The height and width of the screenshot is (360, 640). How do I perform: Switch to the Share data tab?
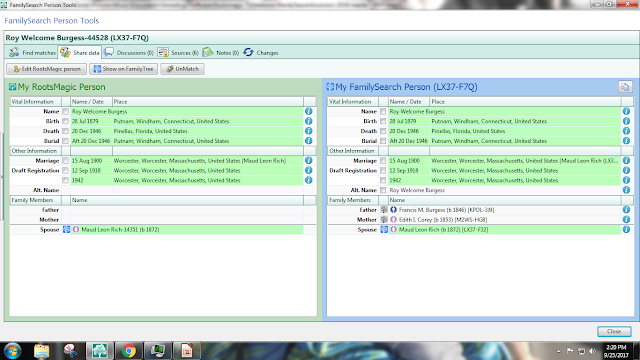tap(80, 53)
